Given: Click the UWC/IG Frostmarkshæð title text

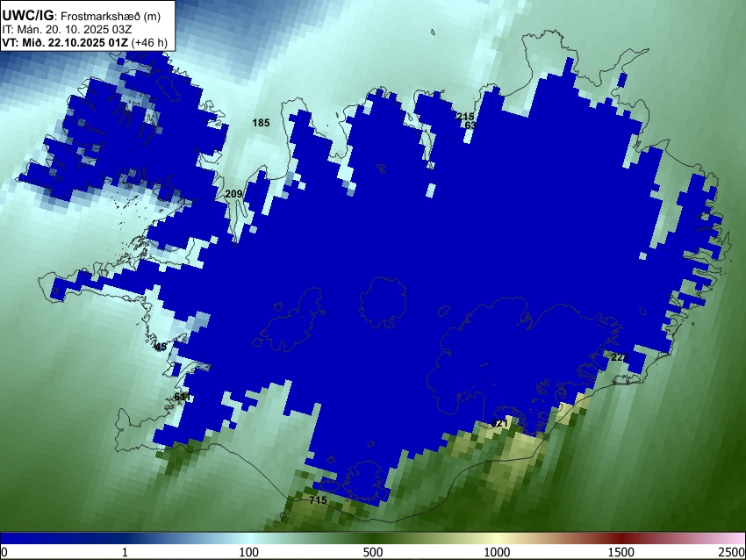Looking at the screenshot, I should tap(82, 16).
